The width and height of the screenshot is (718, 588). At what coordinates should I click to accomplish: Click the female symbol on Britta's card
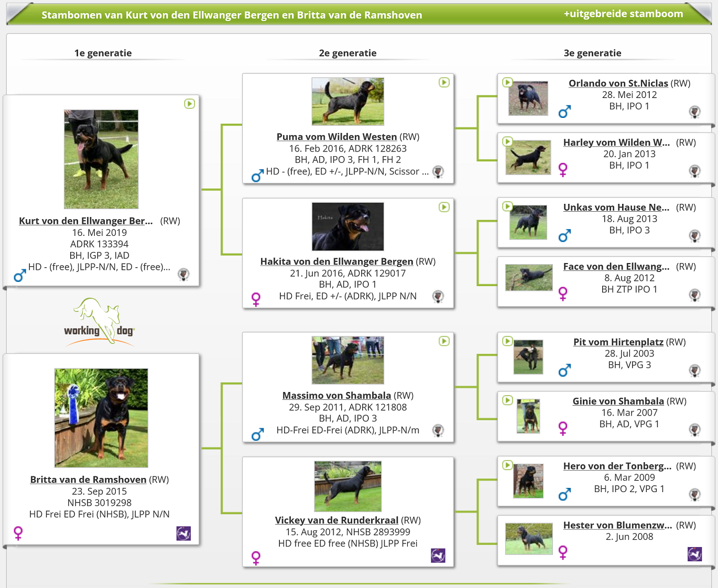pos(18,533)
